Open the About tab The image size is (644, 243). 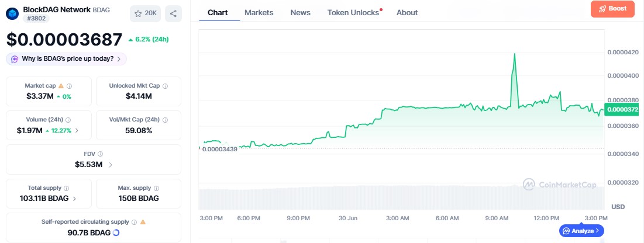point(407,13)
